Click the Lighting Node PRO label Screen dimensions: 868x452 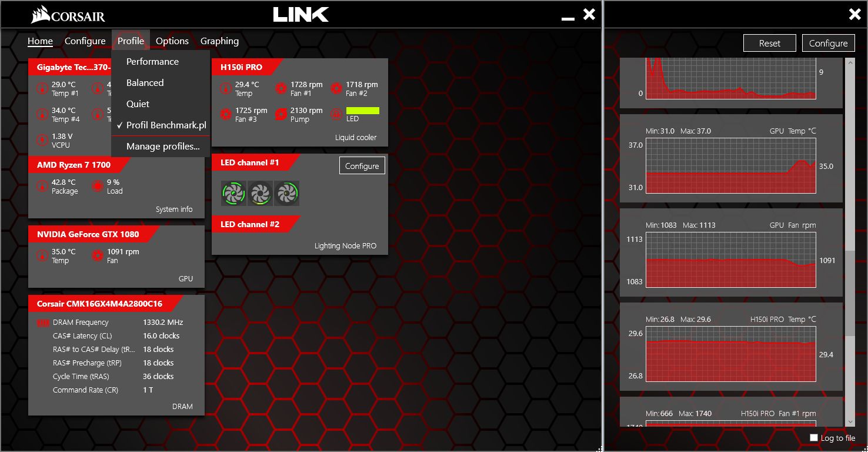(x=345, y=246)
